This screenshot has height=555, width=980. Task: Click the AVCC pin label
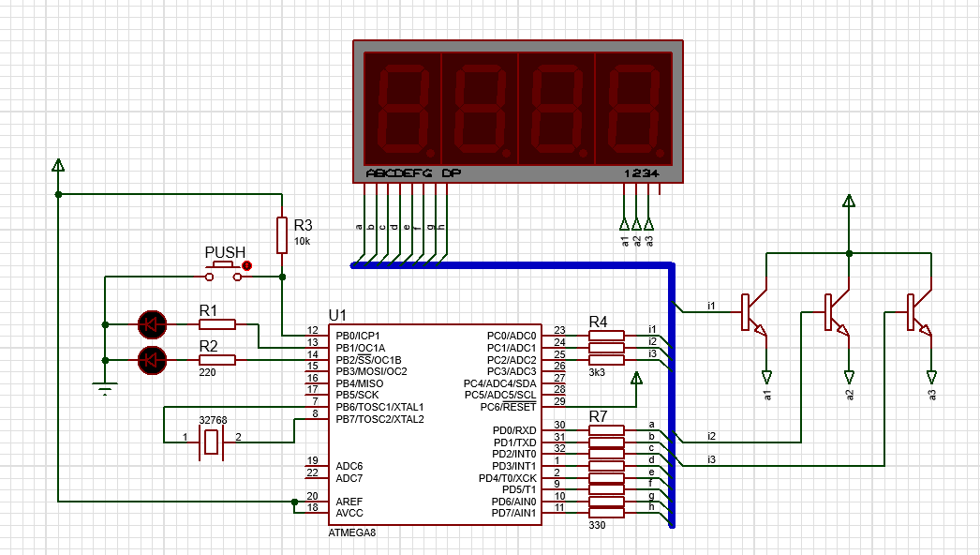tap(349, 513)
